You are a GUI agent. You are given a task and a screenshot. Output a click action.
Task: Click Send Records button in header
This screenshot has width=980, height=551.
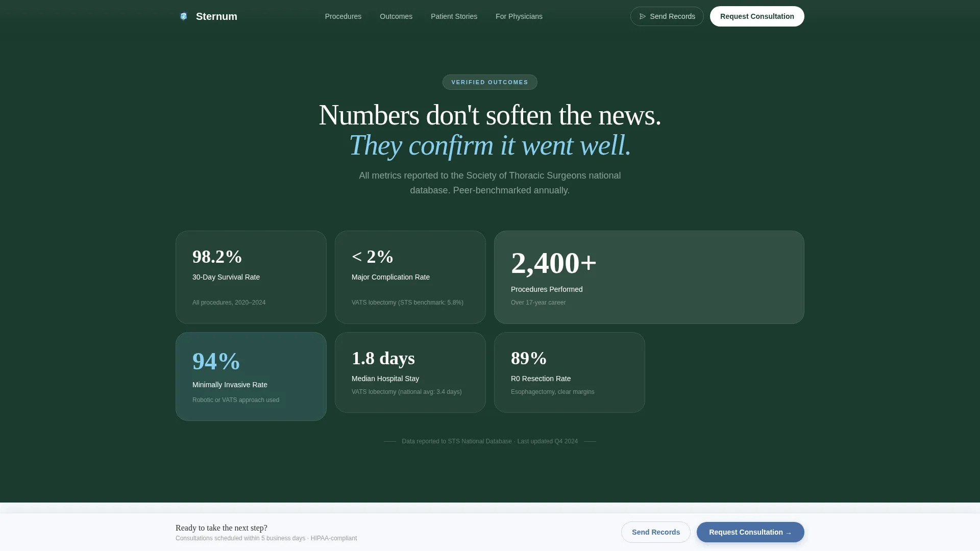click(x=667, y=16)
